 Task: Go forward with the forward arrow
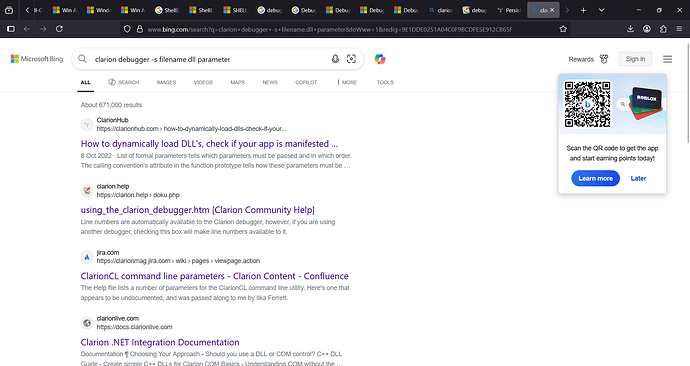(x=43, y=29)
